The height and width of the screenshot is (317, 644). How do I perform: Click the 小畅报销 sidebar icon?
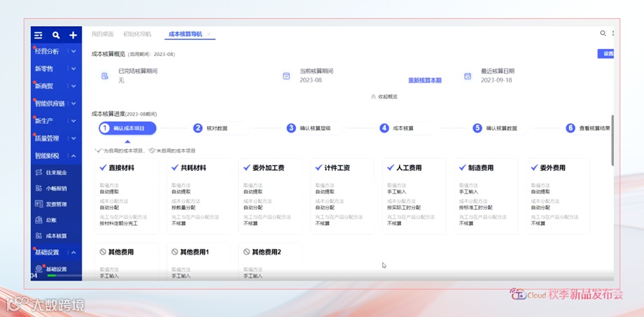tap(39, 188)
